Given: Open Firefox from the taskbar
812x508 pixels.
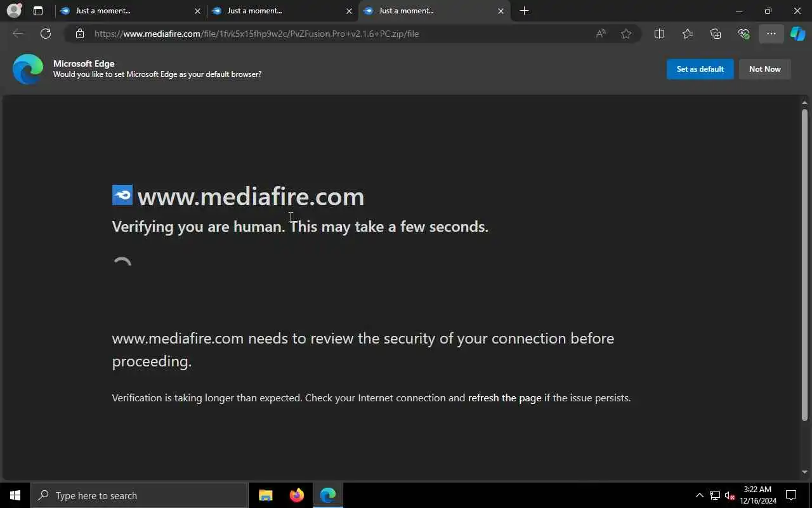Looking at the screenshot, I should coord(296,495).
